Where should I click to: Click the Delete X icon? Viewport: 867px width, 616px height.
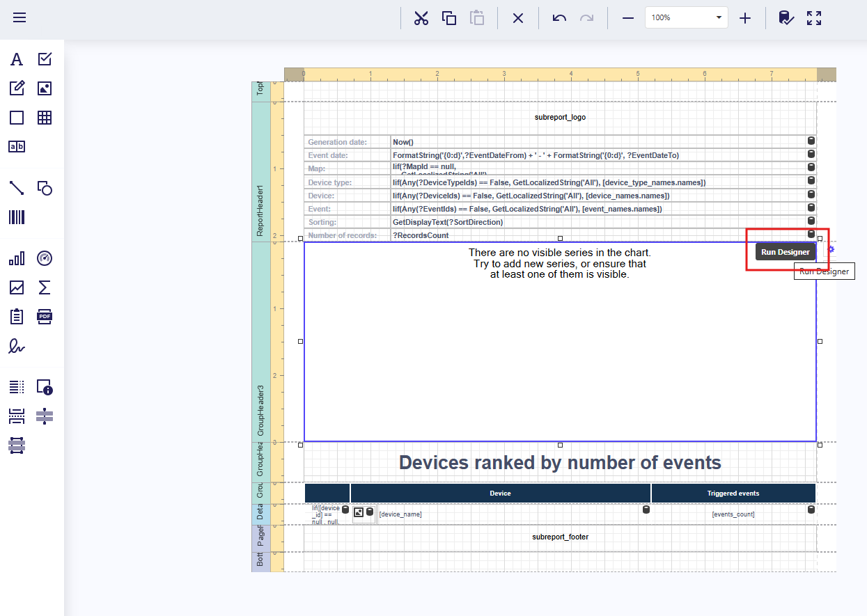point(518,18)
